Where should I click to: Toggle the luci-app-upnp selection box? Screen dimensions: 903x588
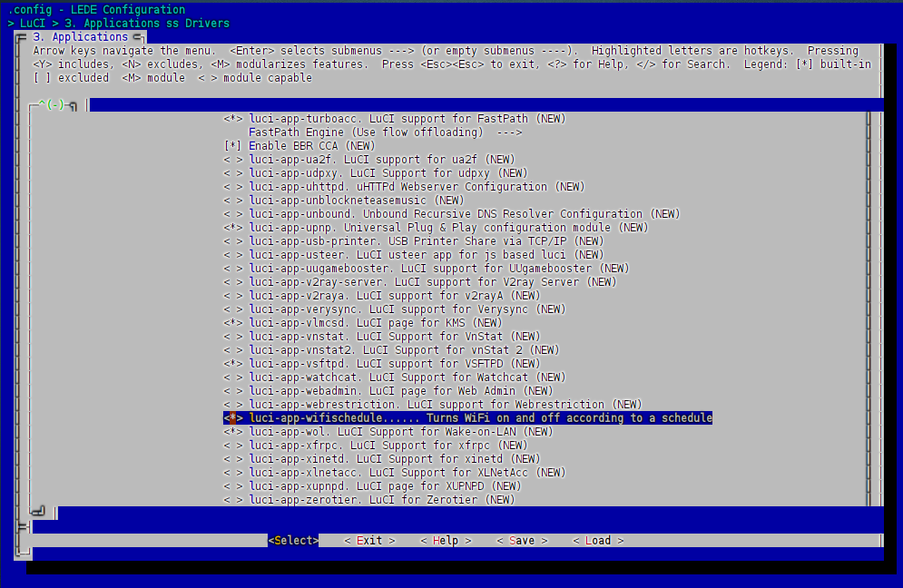(x=232, y=228)
